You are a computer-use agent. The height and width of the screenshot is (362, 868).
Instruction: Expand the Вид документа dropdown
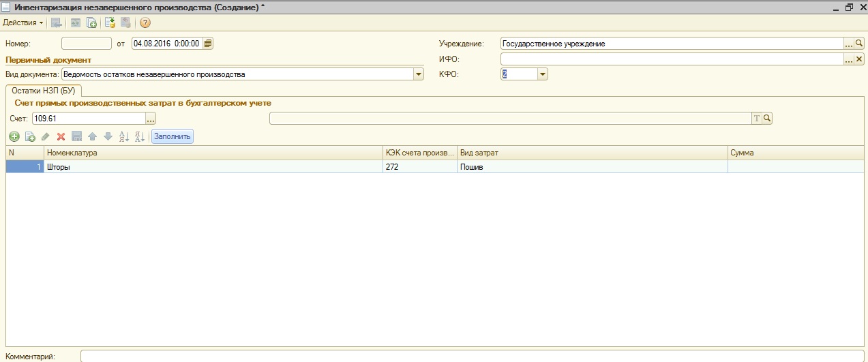419,74
